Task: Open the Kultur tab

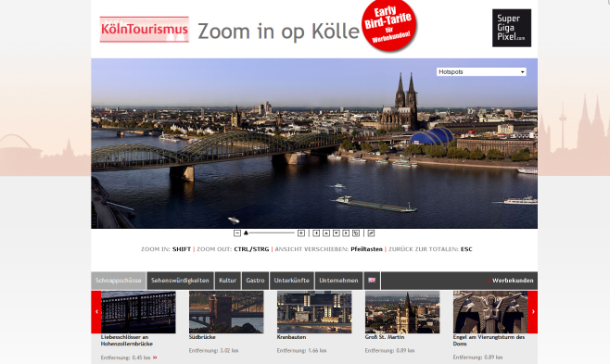Action: coord(227,280)
